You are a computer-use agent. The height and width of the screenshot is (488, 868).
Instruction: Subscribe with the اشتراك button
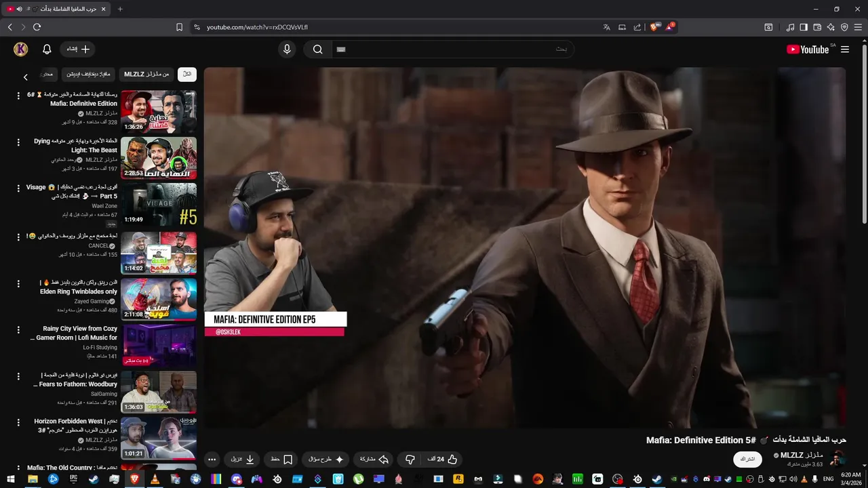coord(747,459)
